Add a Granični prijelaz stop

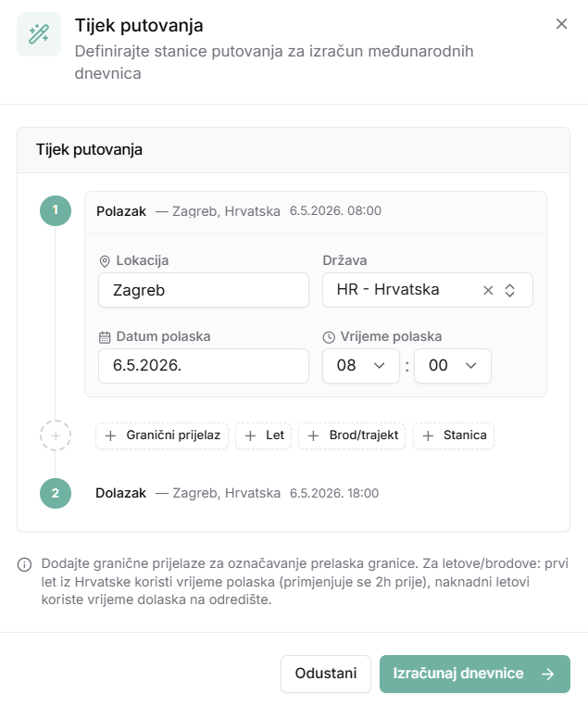tap(162, 435)
